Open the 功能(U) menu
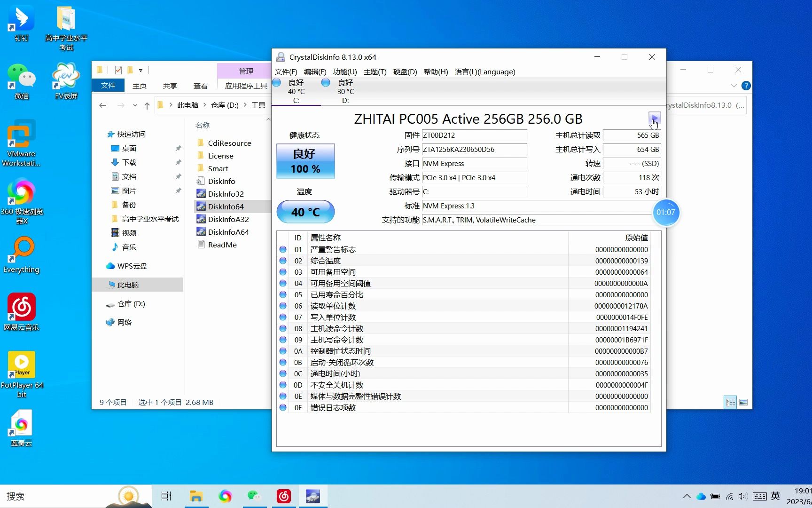The width and height of the screenshot is (812, 508). [x=345, y=71]
